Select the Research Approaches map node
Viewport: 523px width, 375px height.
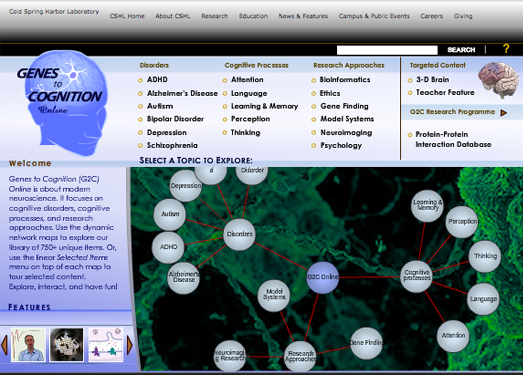[300, 356]
